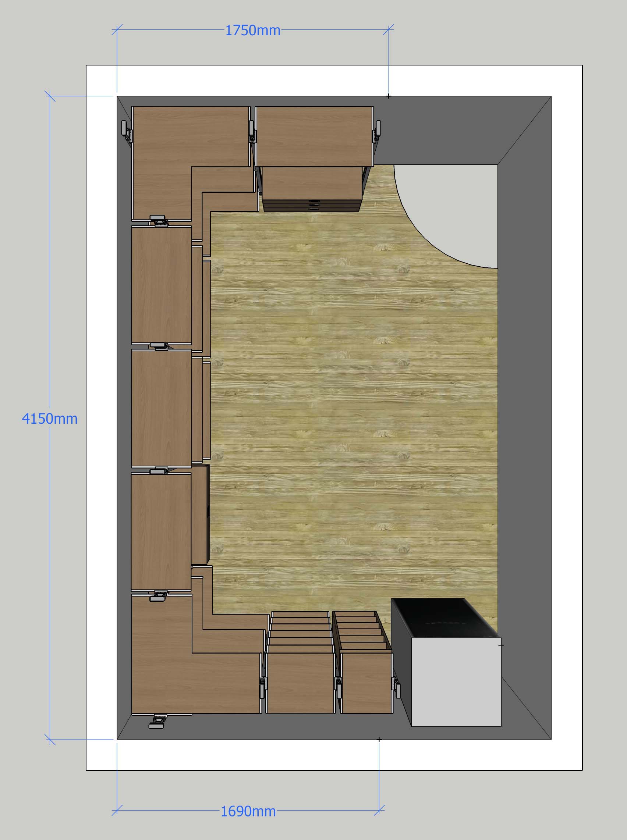Viewport: 627px width, 840px height.
Task: Click the 1750mm dimension label
Action: click(x=252, y=31)
